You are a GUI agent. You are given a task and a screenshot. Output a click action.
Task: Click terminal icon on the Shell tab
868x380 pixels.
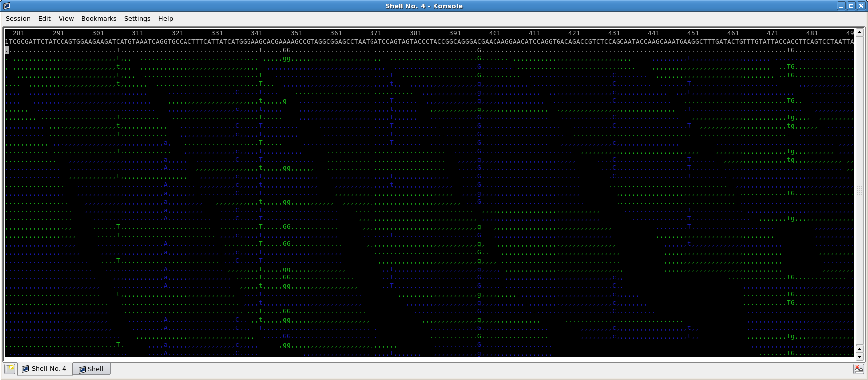(82, 369)
